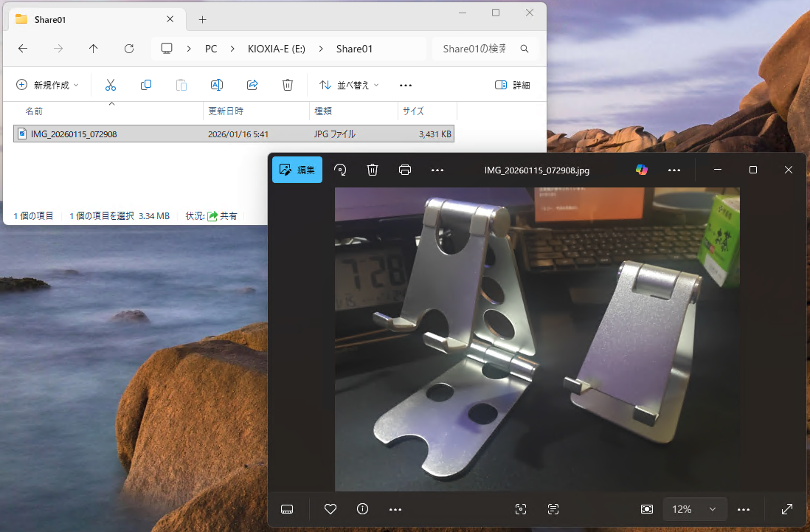Viewport: 810px width, 532px height.
Task: Click the scan text icon in Photos
Action: [x=553, y=509]
